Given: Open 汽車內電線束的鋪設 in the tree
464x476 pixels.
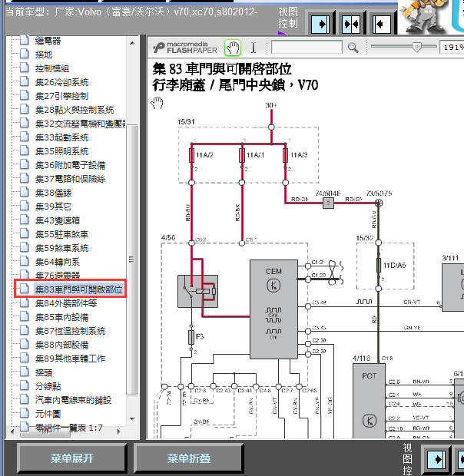Looking at the screenshot, I should (x=73, y=400).
